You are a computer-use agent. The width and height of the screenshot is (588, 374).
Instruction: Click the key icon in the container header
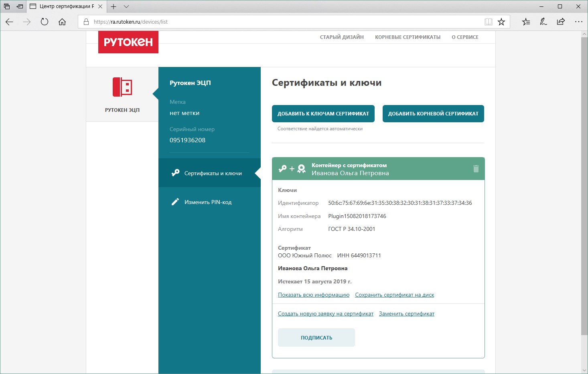pos(283,169)
